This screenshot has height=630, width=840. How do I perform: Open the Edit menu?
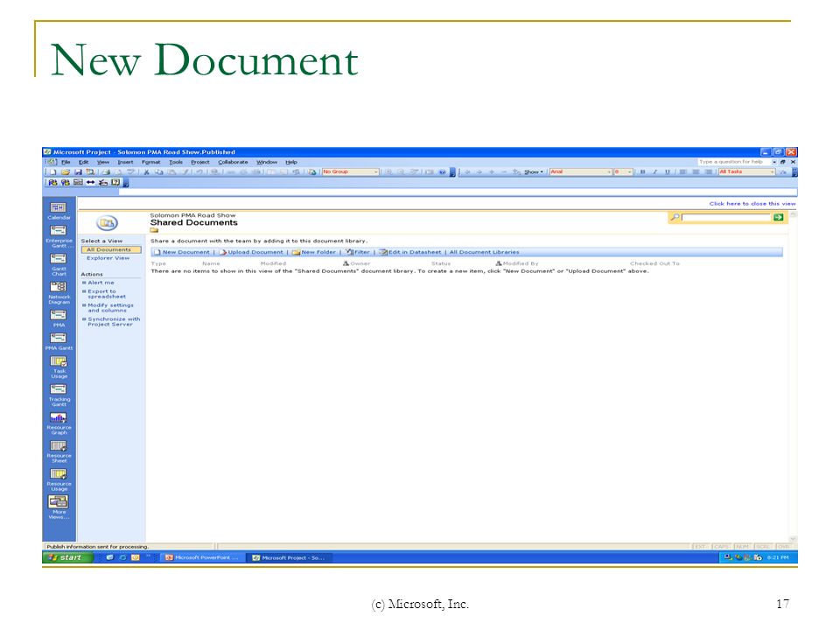point(84,162)
